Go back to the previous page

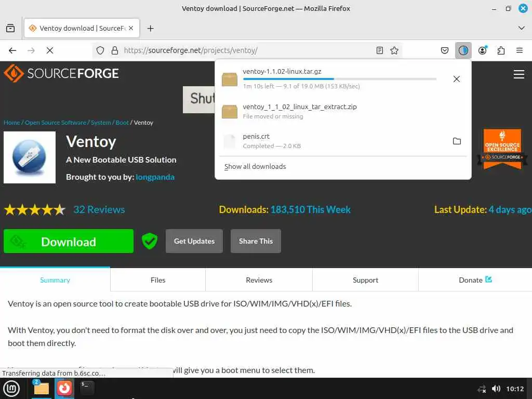12,50
